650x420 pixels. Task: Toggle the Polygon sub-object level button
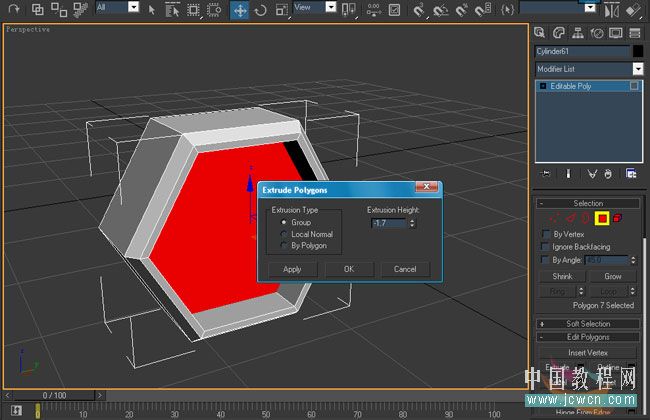click(x=602, y=218)
